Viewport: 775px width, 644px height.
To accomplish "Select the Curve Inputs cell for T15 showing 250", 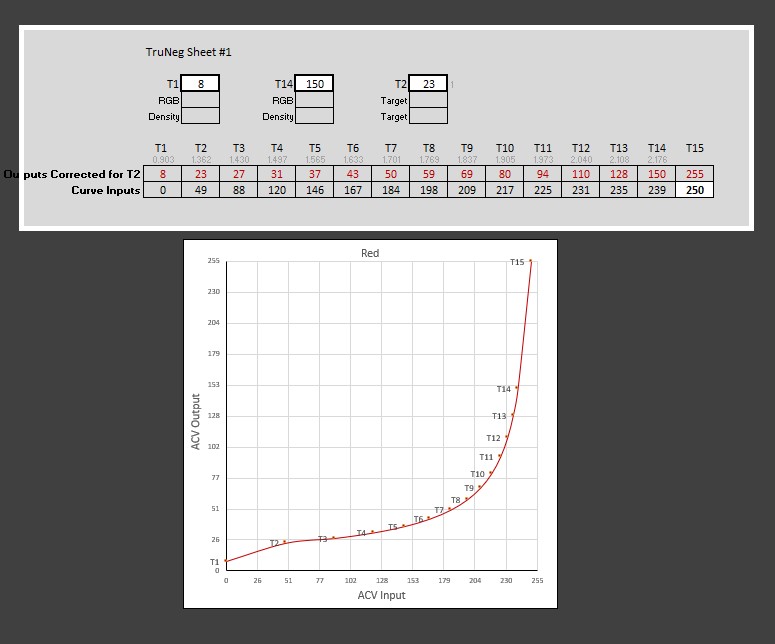I will click(694, 190).
